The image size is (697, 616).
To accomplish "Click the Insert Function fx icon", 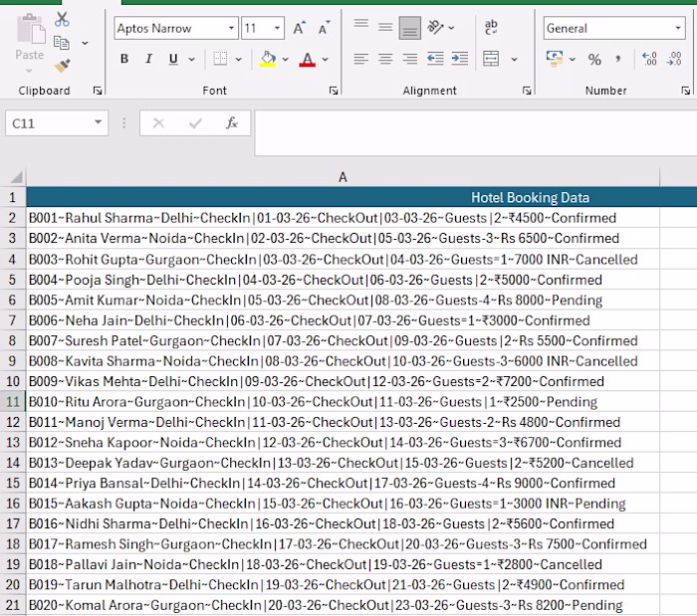I will pos(232,122).
